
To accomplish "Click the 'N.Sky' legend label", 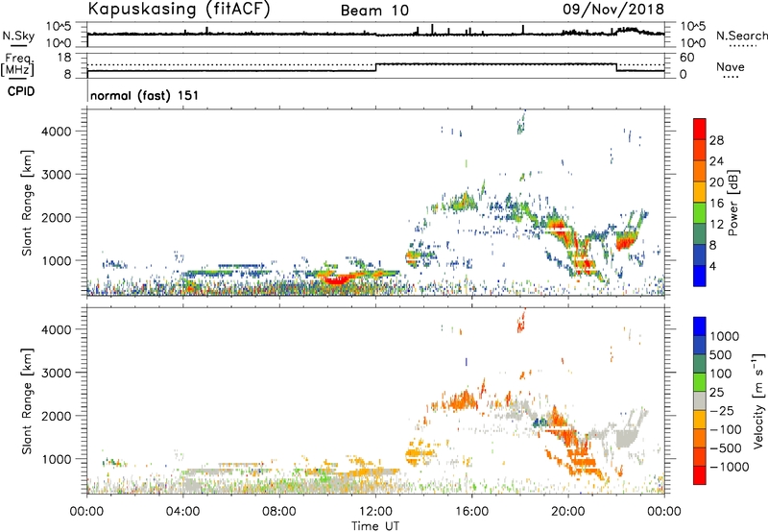I will point(18,36).
